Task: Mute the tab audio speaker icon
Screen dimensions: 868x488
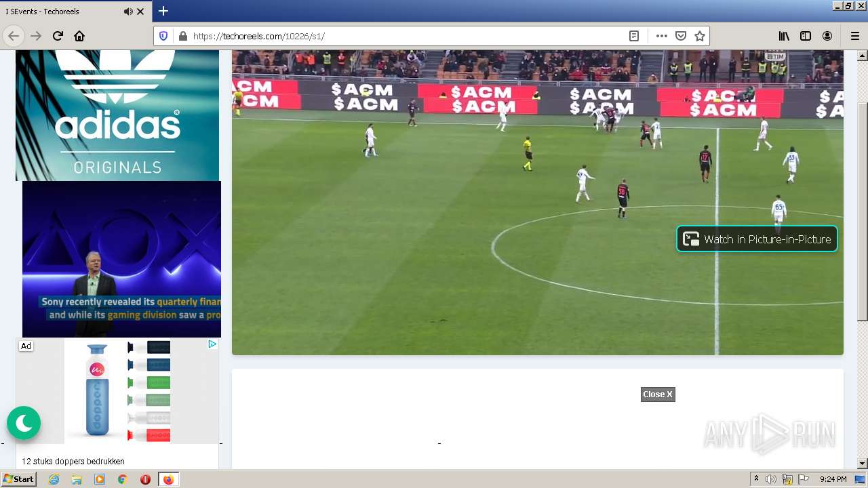Action: (x=128, y=12)
